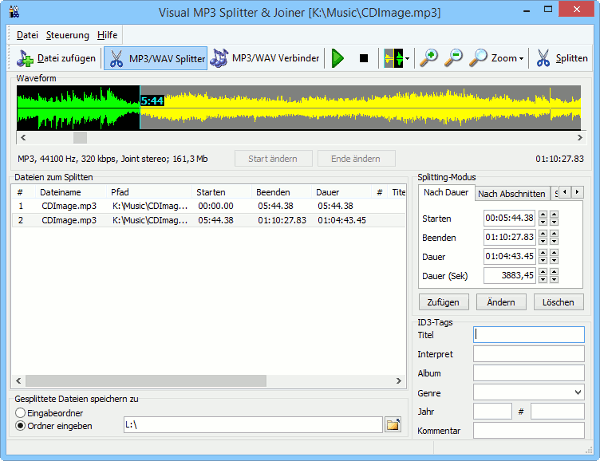
Task: Switch to MP3/WAV Verbinder joiner mode
Action: click(265, 58)
